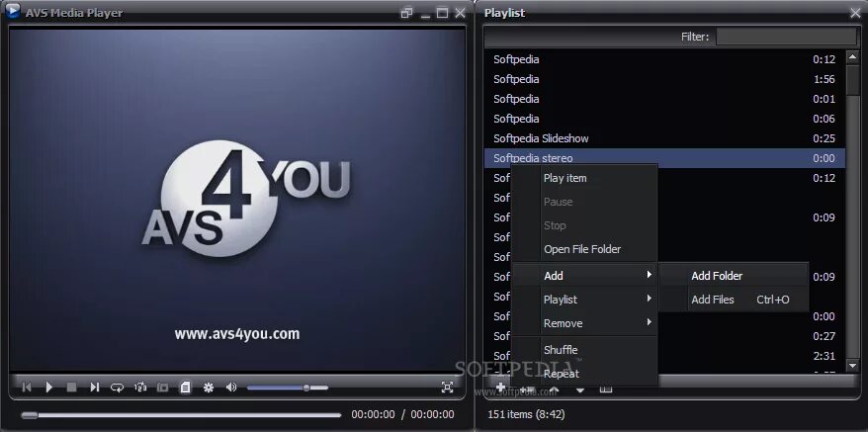This screenshot has width=868, height=432.
Task: Click the previous track button
Action: (x=27, y=388)
